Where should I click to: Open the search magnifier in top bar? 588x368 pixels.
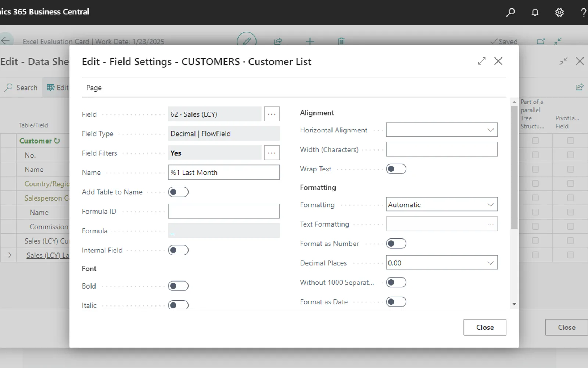pyautogui.click(x=510, y=12)
